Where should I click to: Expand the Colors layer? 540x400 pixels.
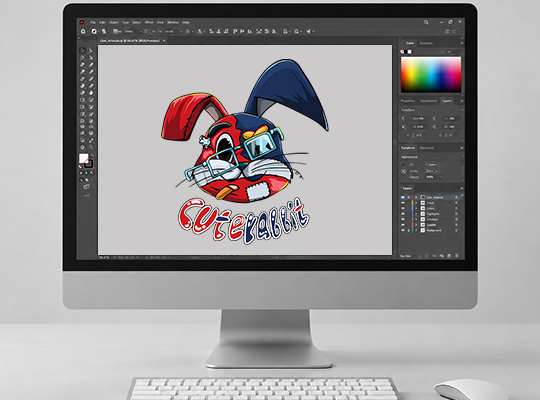[x=416, y=208]
